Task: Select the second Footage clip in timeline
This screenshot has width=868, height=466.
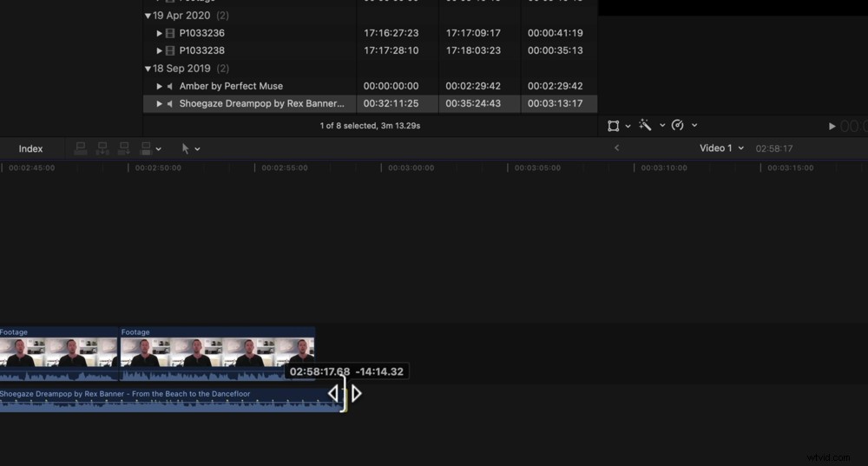Action: tap(217, 354)
